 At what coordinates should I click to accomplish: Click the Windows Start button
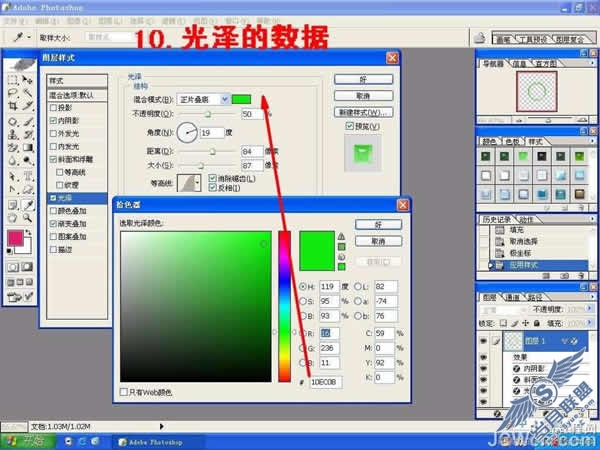(x=28, y=442)
